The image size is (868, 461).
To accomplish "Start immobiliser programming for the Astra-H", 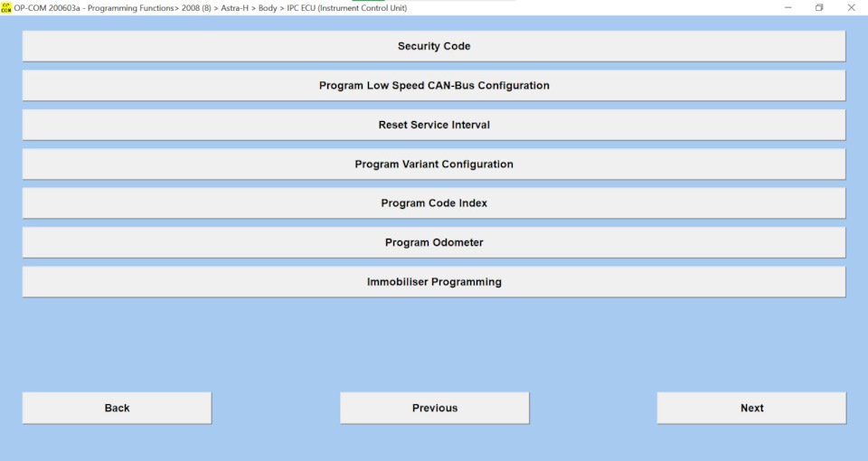I will [434, 282].
